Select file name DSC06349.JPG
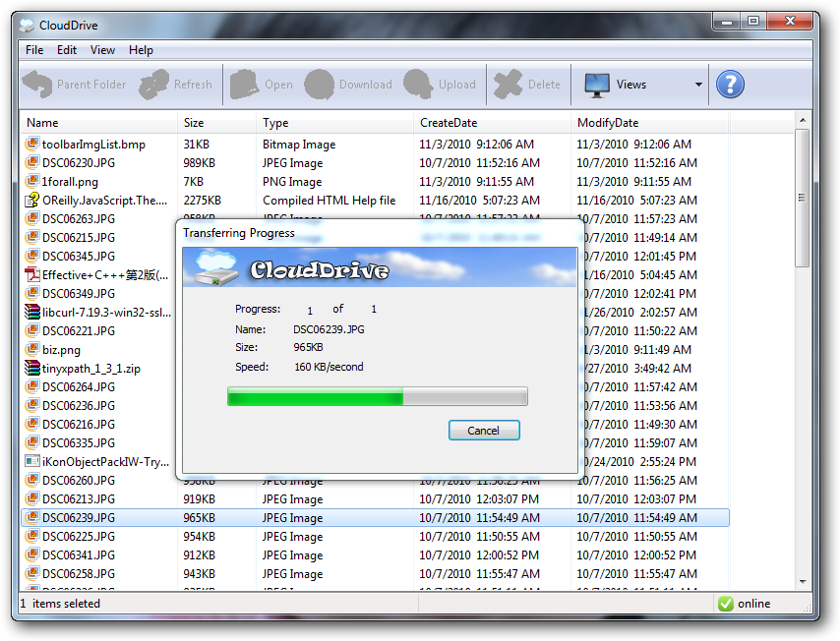 [x=79, y=293]
